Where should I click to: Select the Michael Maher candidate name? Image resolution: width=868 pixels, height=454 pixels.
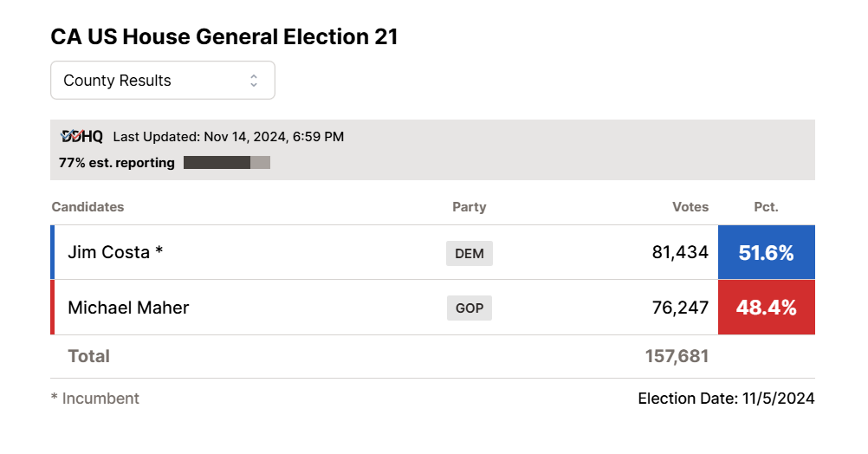[x=128, y=308]
